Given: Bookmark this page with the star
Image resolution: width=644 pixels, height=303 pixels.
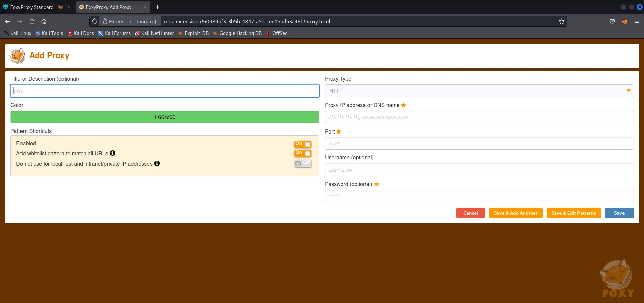Looking at the screenshot, I should (561, 21).
